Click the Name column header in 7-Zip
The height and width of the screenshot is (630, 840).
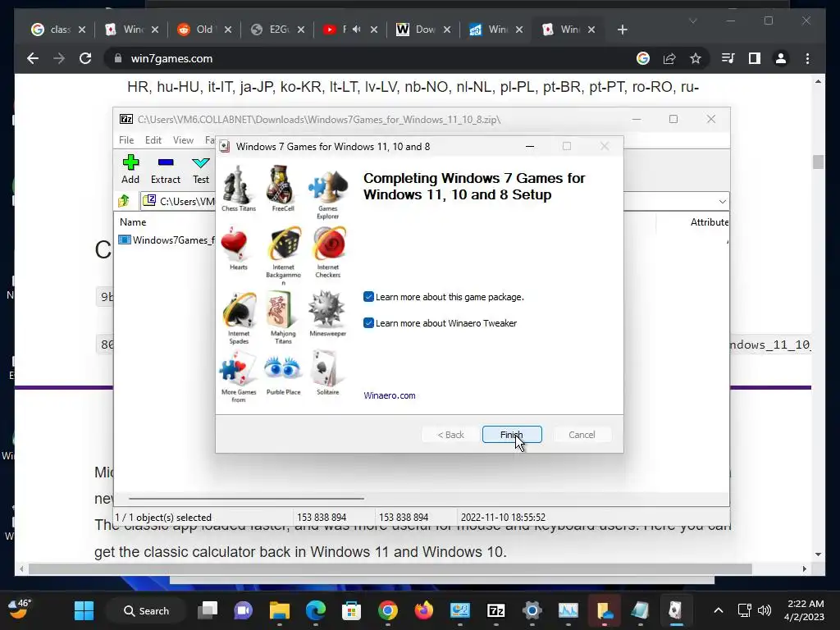tap(133, 221)
